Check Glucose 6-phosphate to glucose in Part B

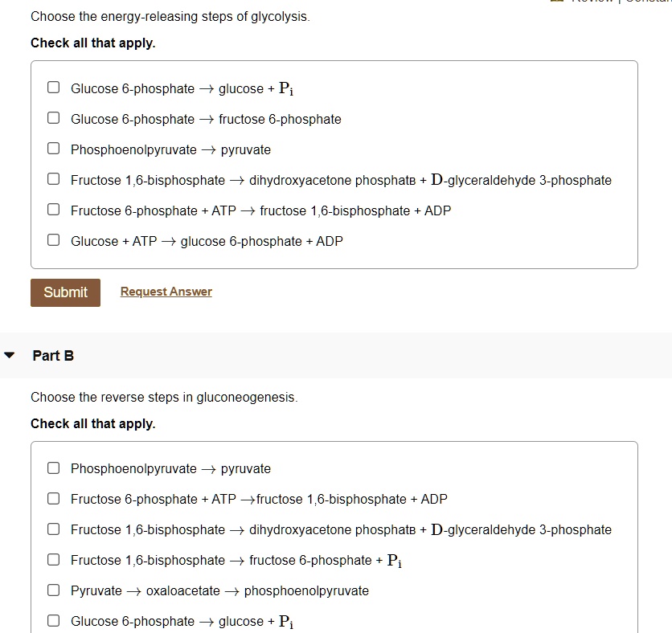[53, 619]
